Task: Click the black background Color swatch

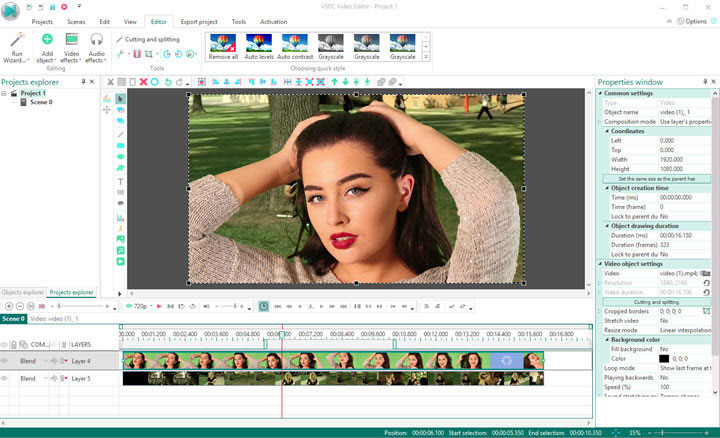Action: 664,357
